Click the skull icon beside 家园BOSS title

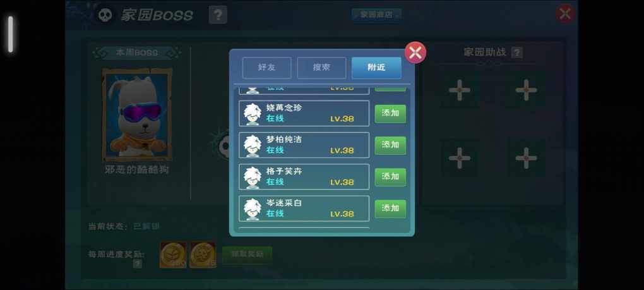[105, 16]
